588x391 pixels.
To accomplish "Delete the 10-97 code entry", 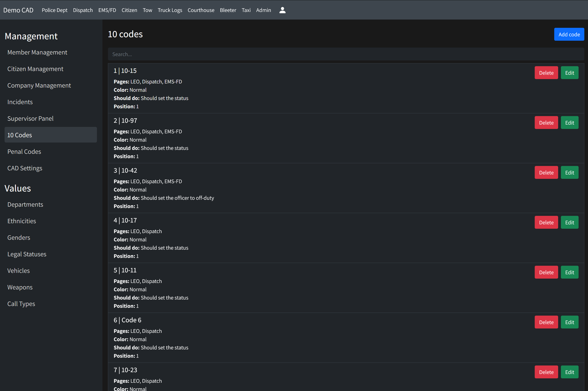I will (546, 123).
